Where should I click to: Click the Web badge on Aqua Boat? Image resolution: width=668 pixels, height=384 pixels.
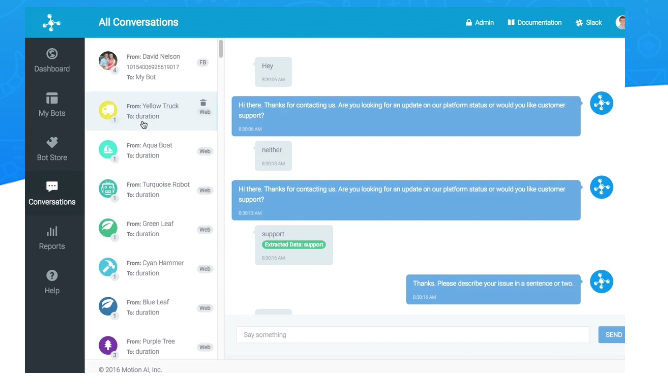tap(205, 151)
